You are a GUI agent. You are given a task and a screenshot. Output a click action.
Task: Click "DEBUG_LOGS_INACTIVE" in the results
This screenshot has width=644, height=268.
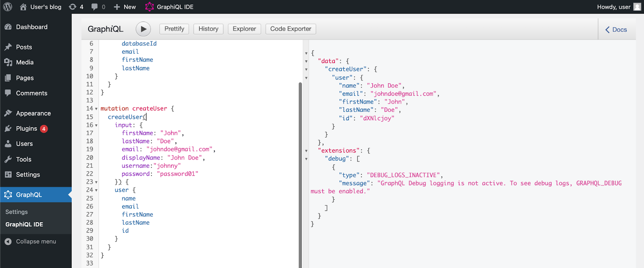pyautogui.click(x=403, y=175)
